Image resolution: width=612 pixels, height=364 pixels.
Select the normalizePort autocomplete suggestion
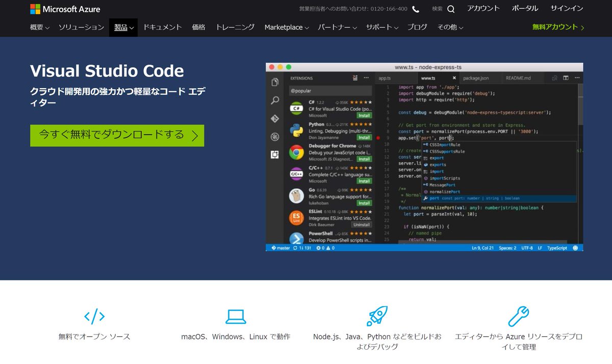[x=499, y=192]
